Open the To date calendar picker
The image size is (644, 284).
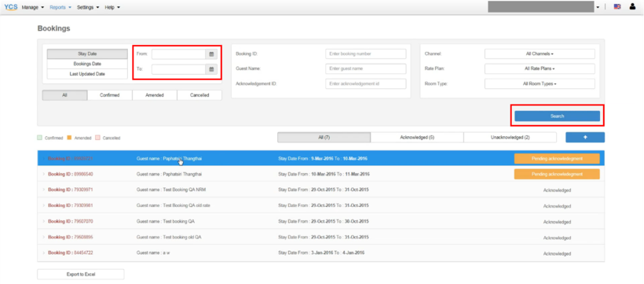211,69
